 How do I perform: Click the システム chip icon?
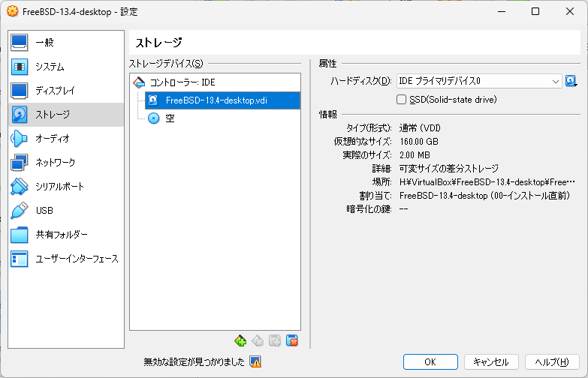click(19, 67)
